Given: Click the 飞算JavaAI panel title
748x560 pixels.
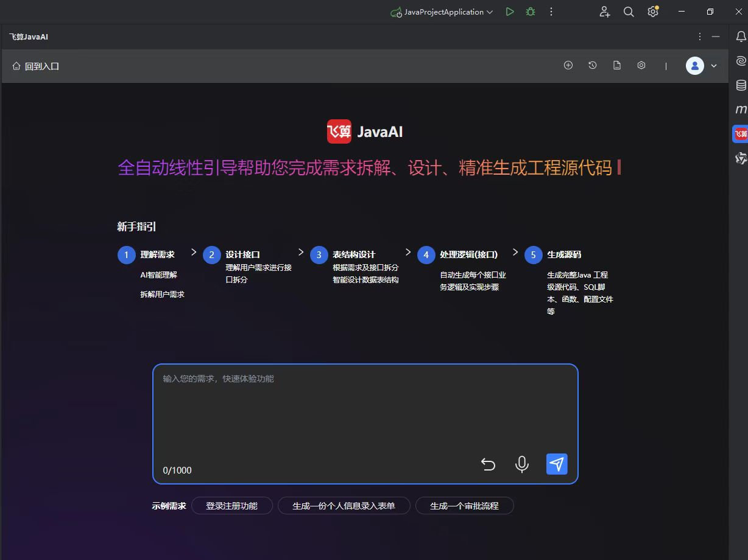Looking at the screenshot, I should (x=29, y=37).
